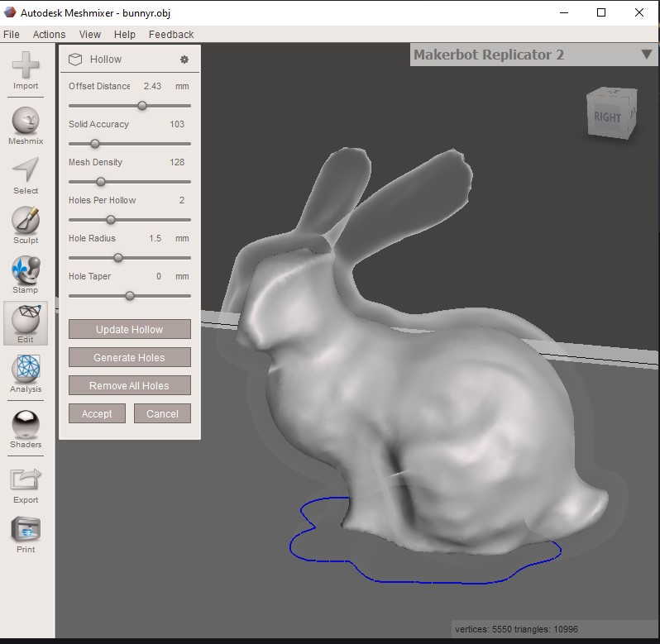Click the Update Hollow button
660x644 pixels.
tap(130, 329)
